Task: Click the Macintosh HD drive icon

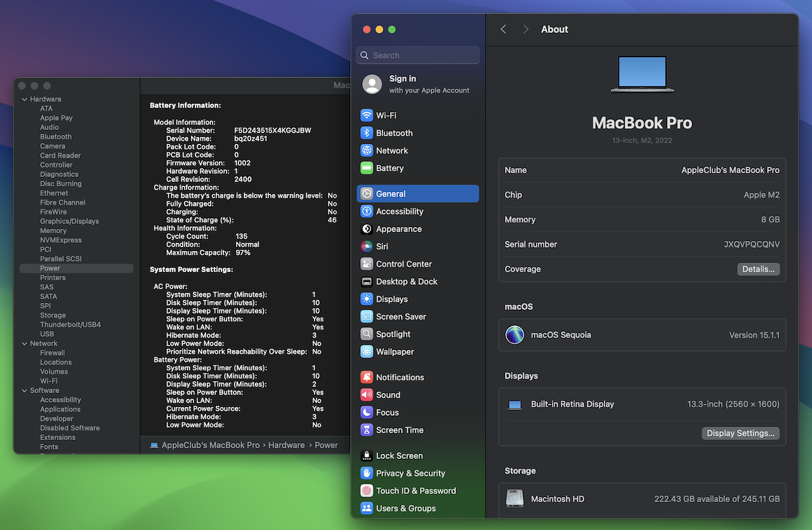Action: pyautogui.click(x=514, y=499)
